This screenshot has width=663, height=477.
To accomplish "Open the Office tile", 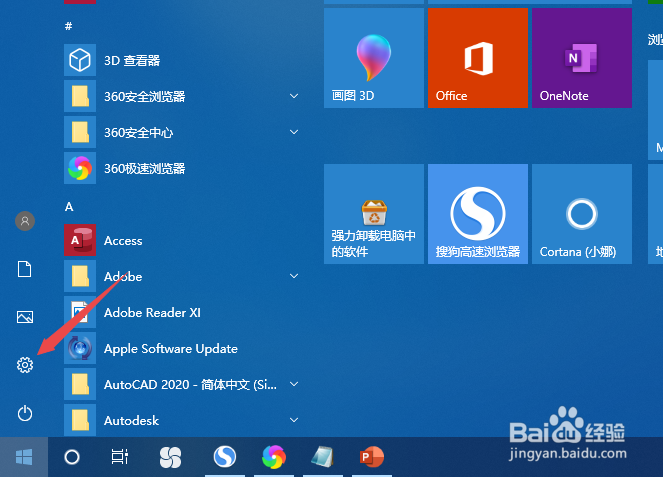I will coord(478,58).
